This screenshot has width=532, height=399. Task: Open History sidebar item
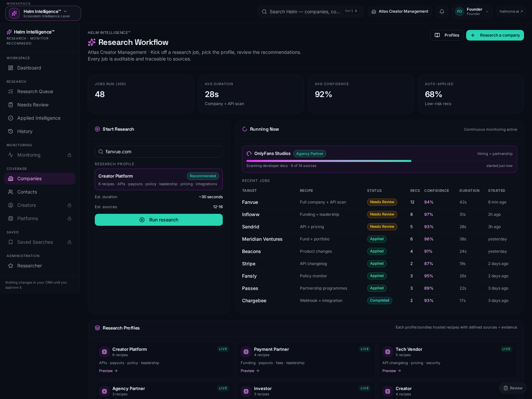pyautogui.click(x=40, y=131)
